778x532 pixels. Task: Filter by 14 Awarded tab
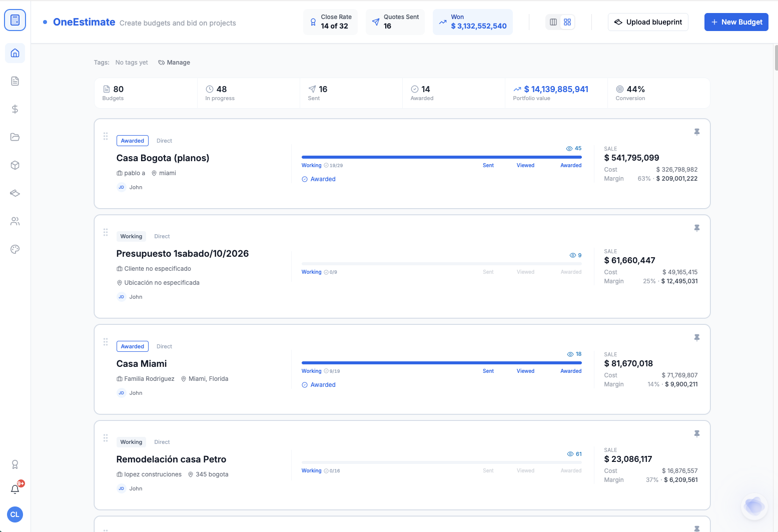point(454,93)
